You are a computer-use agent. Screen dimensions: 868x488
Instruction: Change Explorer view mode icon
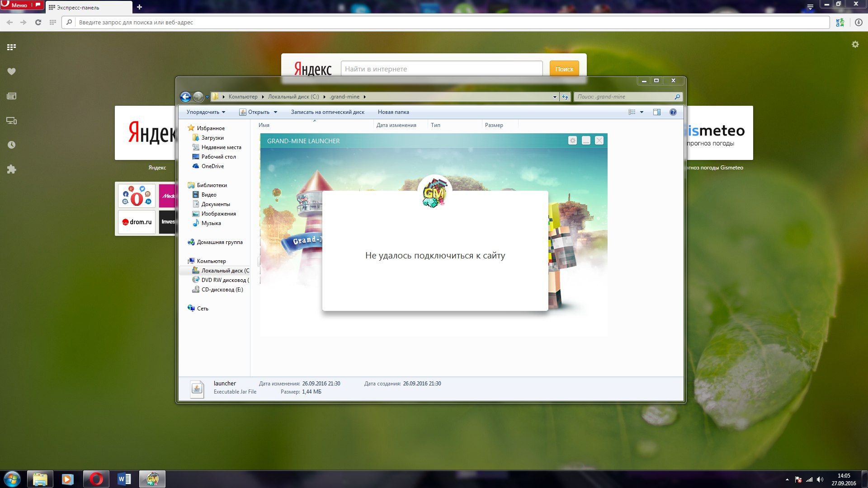click(x=632, y=112)
